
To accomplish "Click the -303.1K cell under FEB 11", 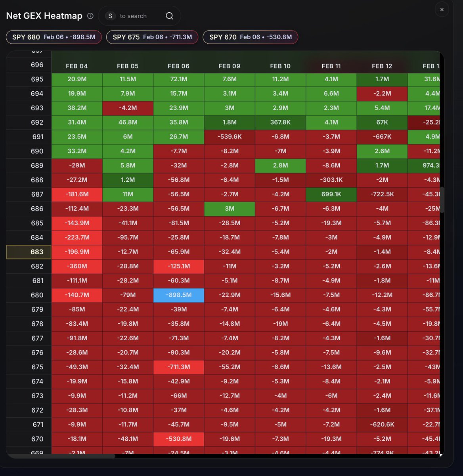I will point(331,180).
